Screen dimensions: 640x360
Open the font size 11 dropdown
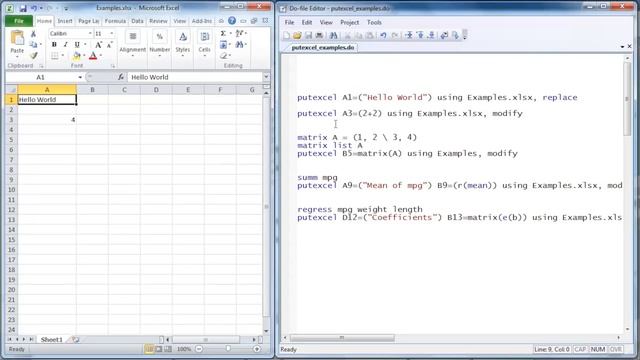tap(112, 33)
